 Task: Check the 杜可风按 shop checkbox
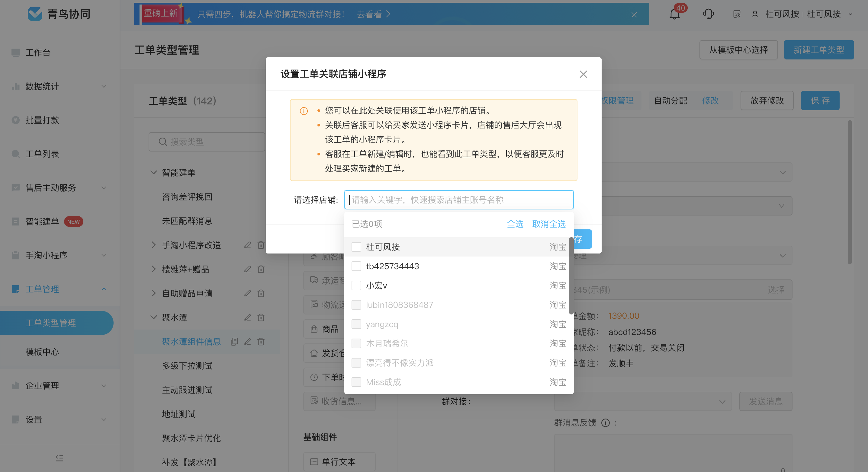pyautogui.click(x=356, y=247)
